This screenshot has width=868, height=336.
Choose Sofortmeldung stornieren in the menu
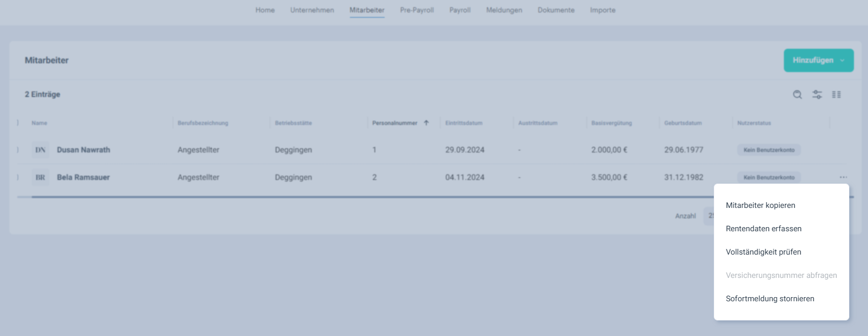(770, 299)
